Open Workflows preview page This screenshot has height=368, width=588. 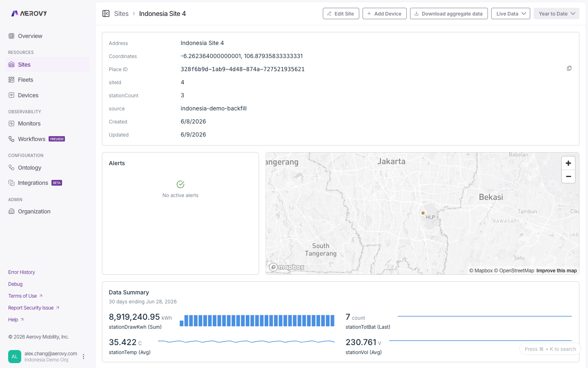(x=47, y=139)
